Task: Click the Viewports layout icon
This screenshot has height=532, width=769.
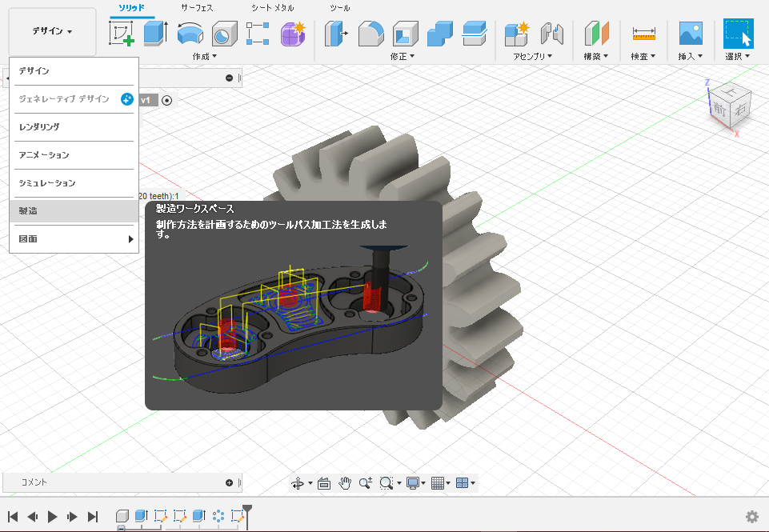Action: pyautogui.click(x=462, y=483)
